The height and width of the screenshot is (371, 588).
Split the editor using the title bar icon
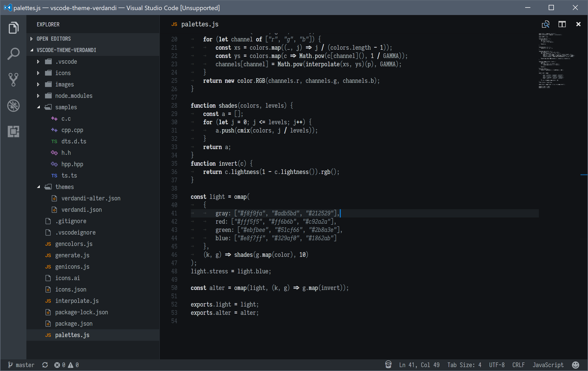tap(562, 24)
